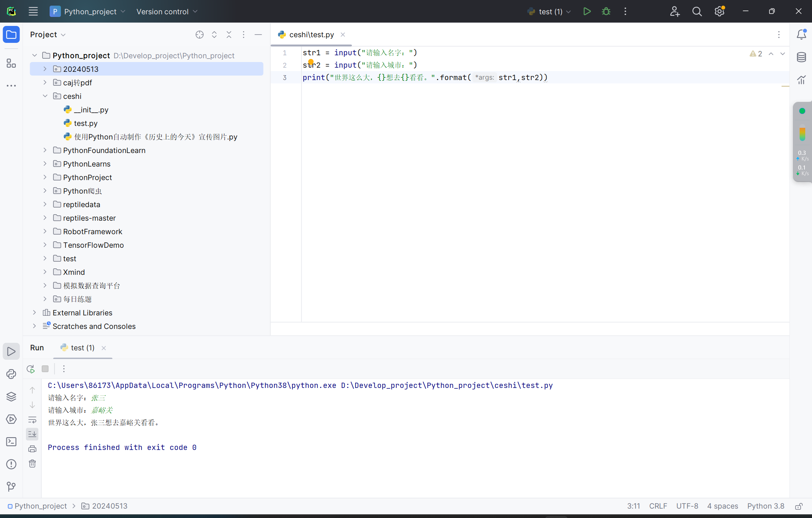
Task: Open Python Console tool window
Action: [11, 374]
